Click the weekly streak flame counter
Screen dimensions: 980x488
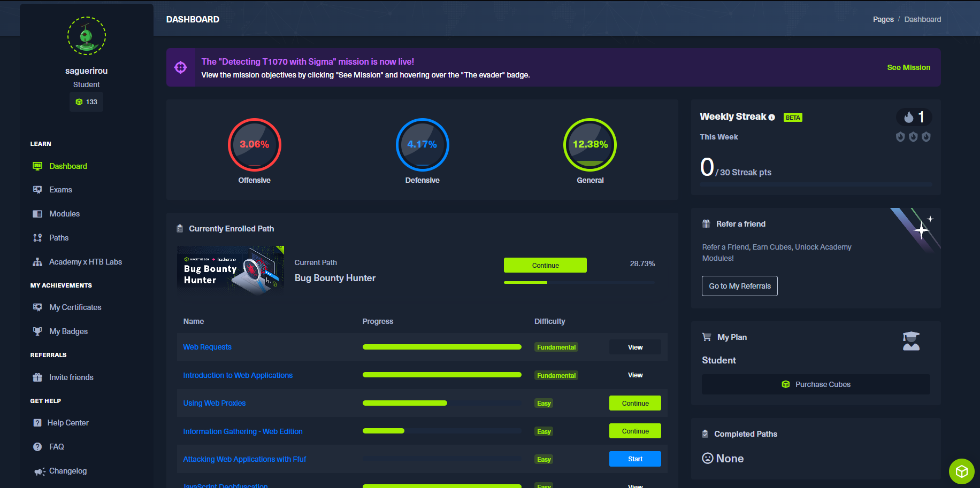pos(914,117)
